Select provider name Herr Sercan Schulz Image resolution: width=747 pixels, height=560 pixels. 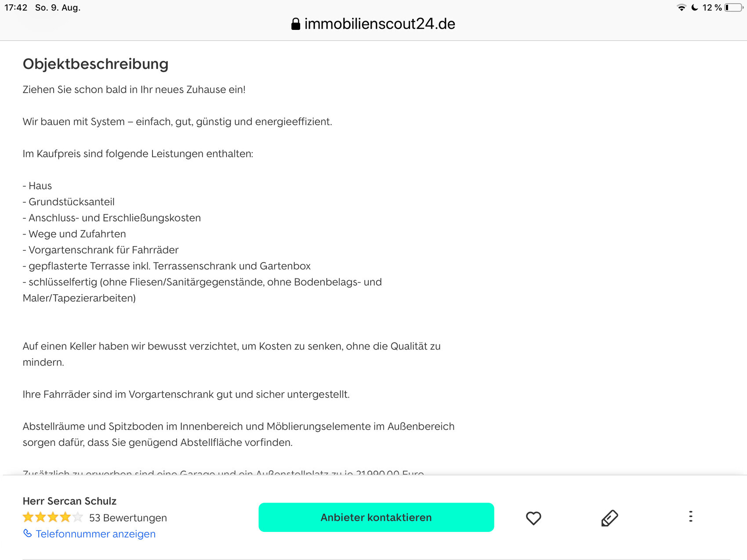point(69,501)
